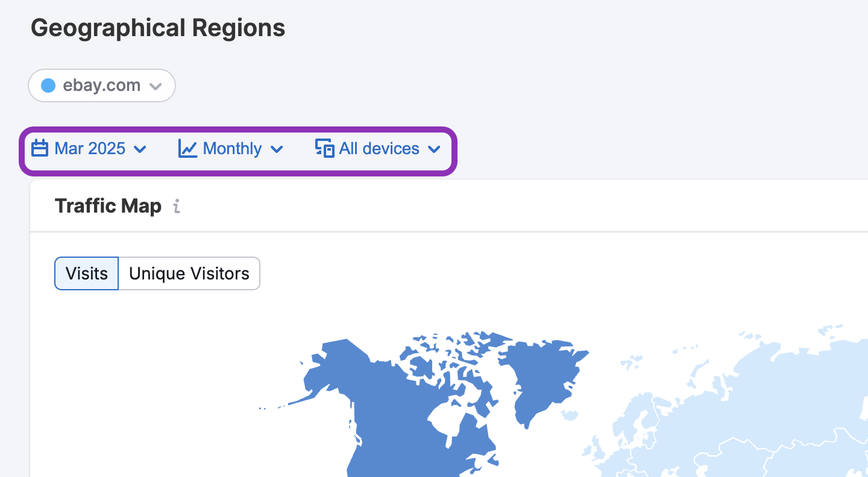This screenshot has height=477, width=868.
Task: Click the line chart icon beside Monthly
Action: pyautogui.click(x=186, y=148)
